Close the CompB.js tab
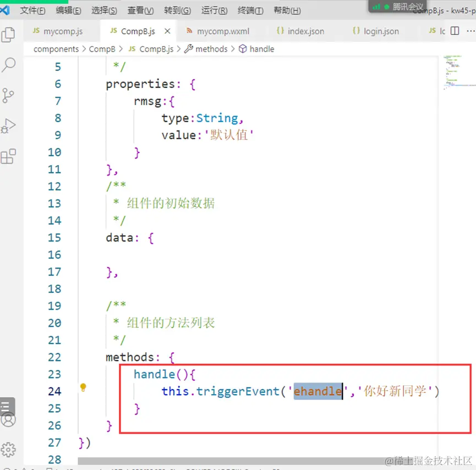Viewport: 476px width, 470px height. [167, 31]
